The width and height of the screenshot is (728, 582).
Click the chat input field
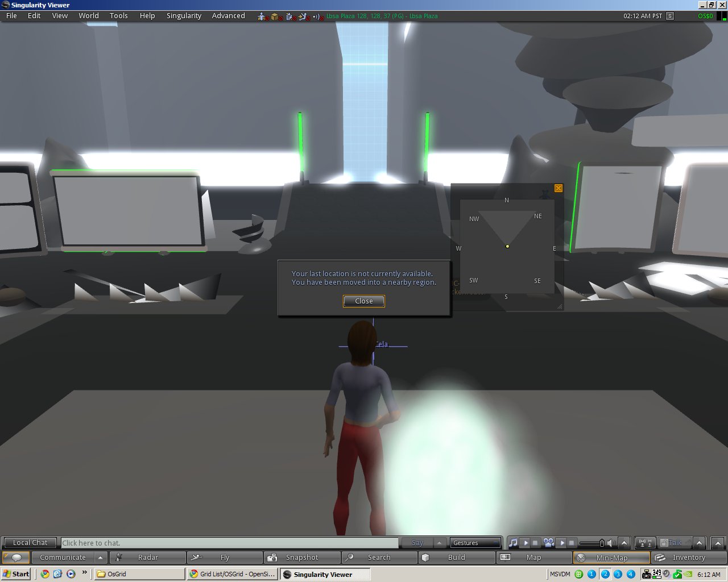(227, 543)
